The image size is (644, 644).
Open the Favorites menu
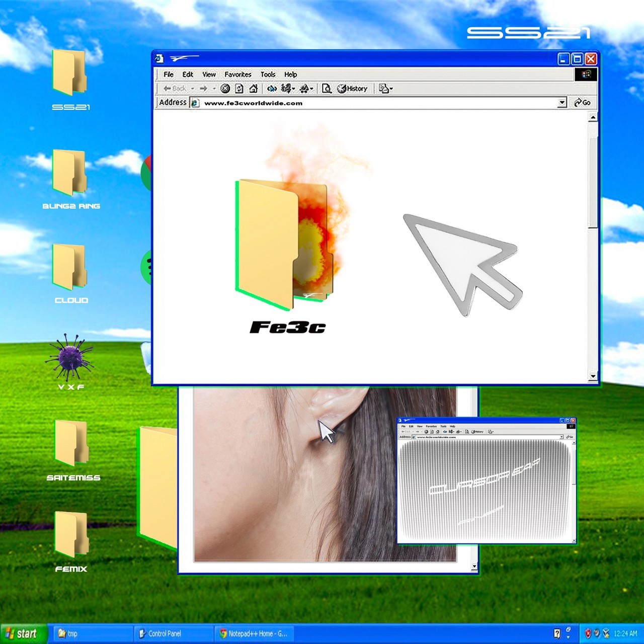[238, 74]
